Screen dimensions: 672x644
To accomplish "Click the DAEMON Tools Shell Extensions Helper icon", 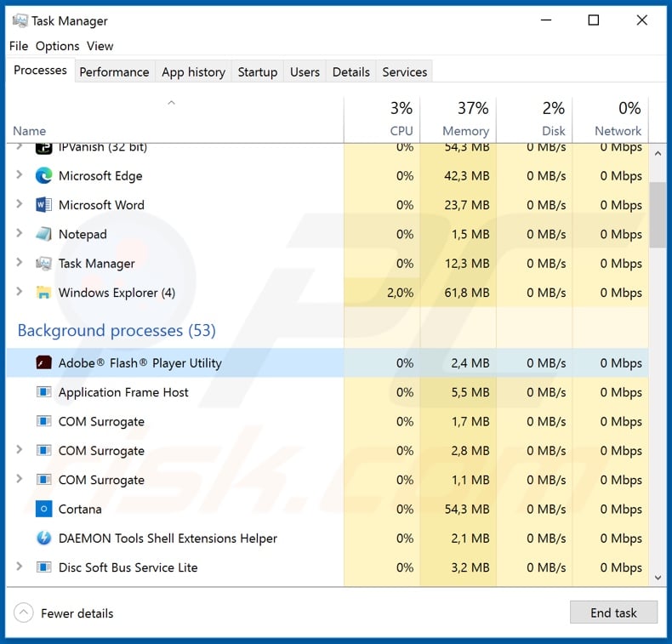I will coord(43,539).
